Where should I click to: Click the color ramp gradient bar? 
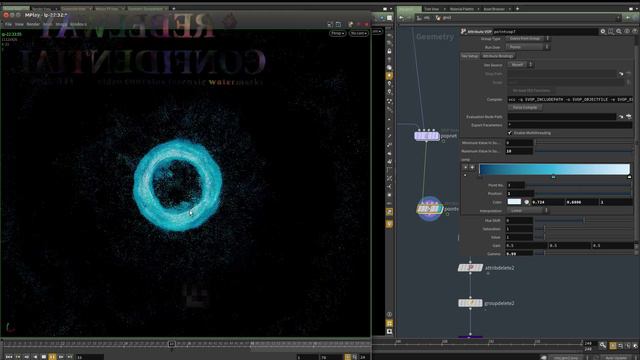click(554, 169)
